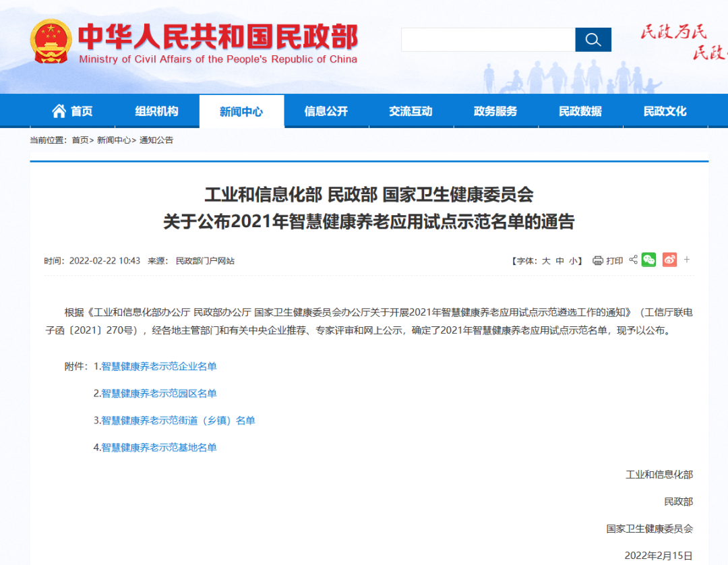Open the 交流互动 navigation menu
Image resolution: width=728 pixels, height=565 pixels.
411,111
